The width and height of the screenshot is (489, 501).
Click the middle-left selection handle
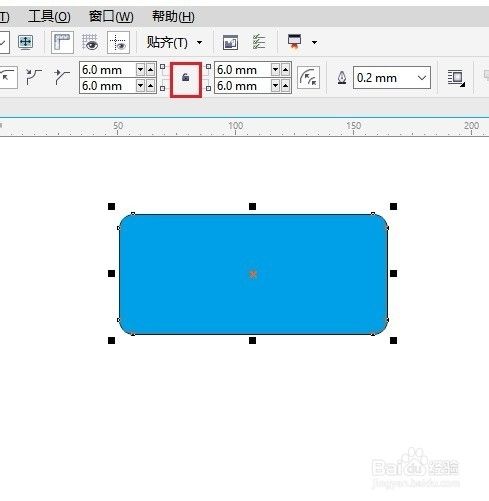(x=112, y=274)
